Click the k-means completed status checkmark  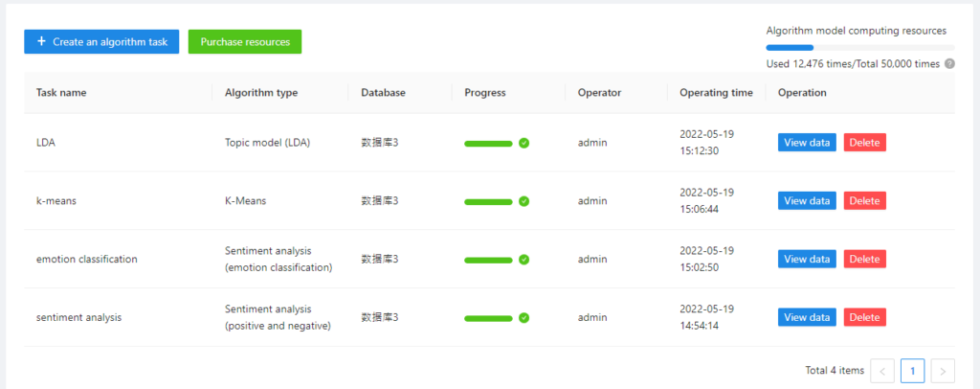(523, 201)
